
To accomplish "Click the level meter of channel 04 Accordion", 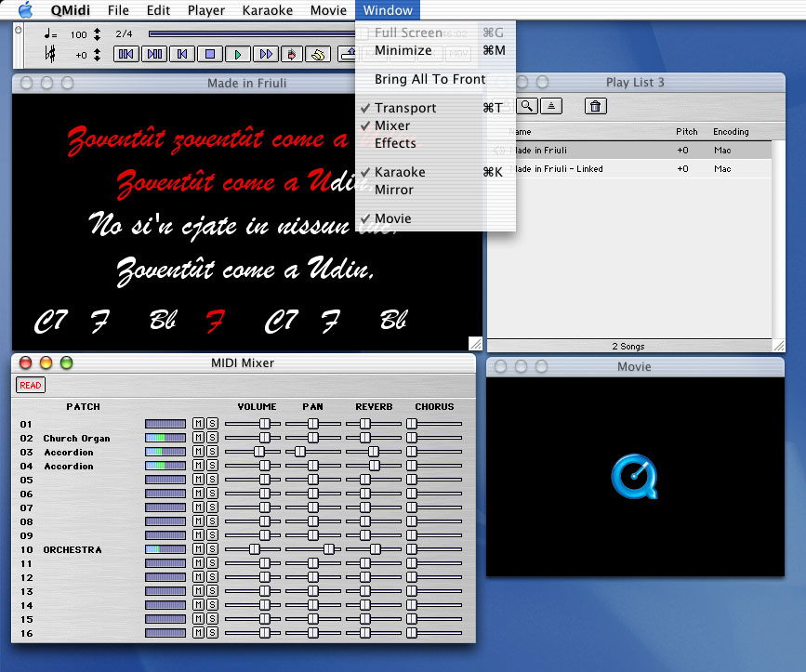I will click(165, 466).
